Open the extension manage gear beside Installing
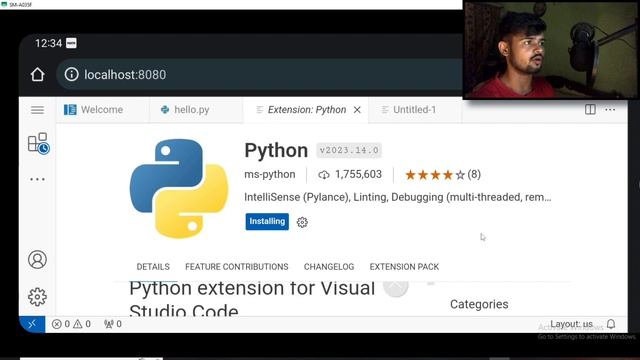640x360 pixels. click(x=302, y=222)
